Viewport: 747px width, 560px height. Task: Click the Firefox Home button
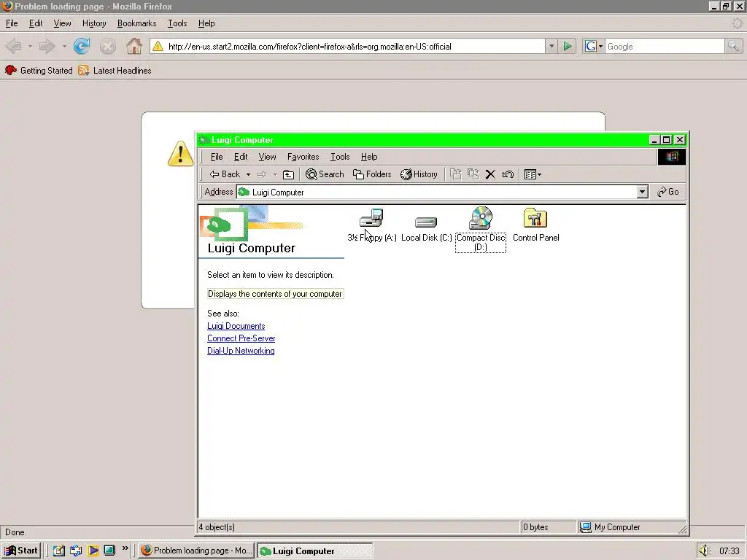tap(134, 46)
